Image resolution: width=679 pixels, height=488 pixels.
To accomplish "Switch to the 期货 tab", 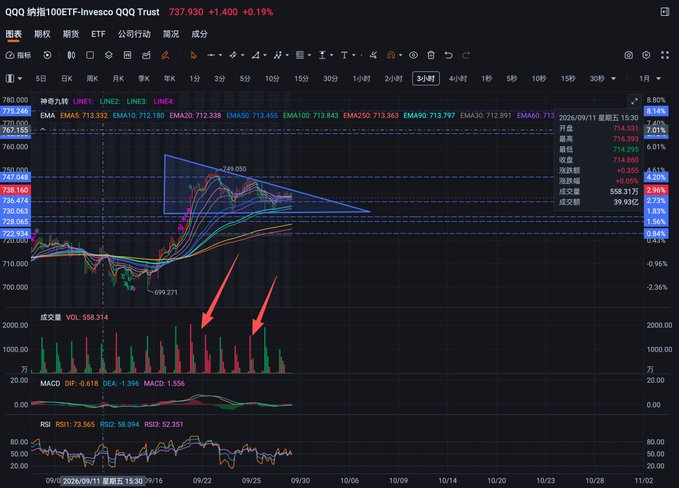I will (x=71, y=34).
